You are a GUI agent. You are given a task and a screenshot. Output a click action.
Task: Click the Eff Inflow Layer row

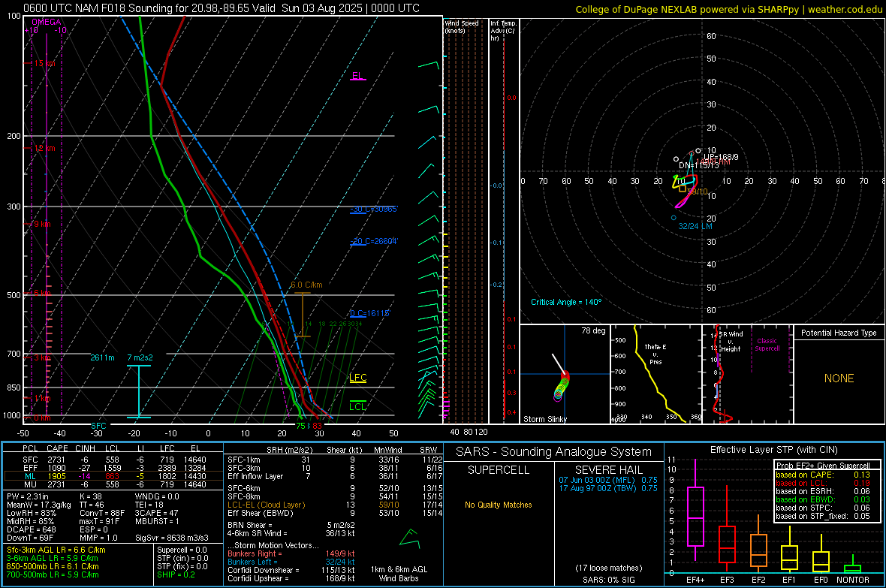(x=335, y=476)
